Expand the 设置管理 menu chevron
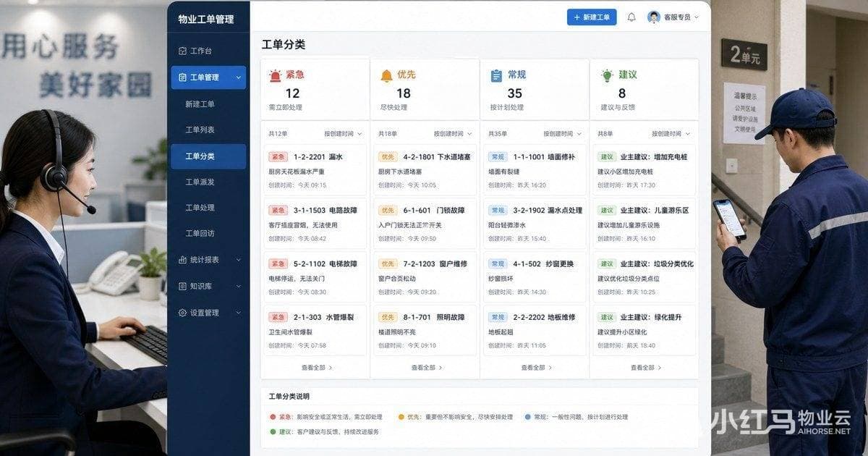 pyautogui.click(x=238, y=313)
